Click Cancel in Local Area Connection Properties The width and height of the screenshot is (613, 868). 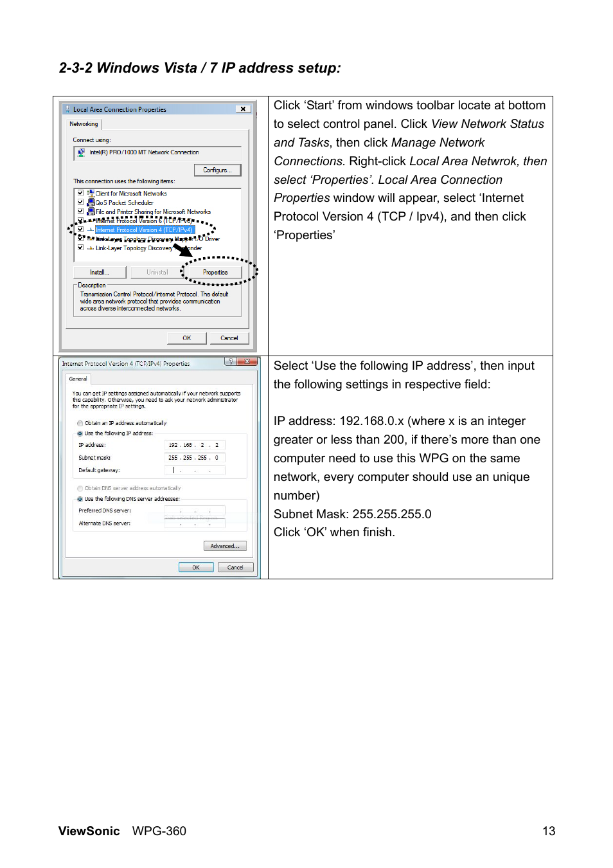tap(229, 338)
